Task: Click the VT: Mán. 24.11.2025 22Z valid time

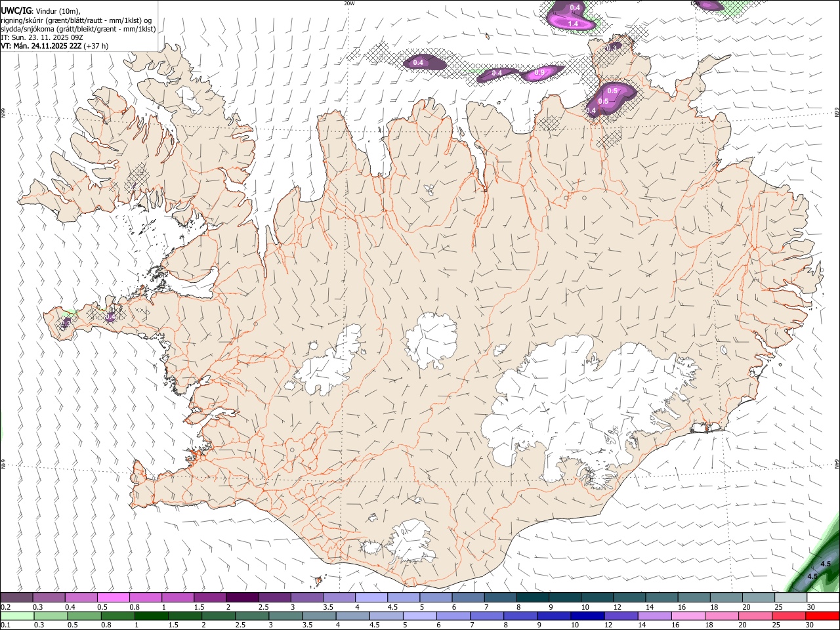Action: coord(41,46)
